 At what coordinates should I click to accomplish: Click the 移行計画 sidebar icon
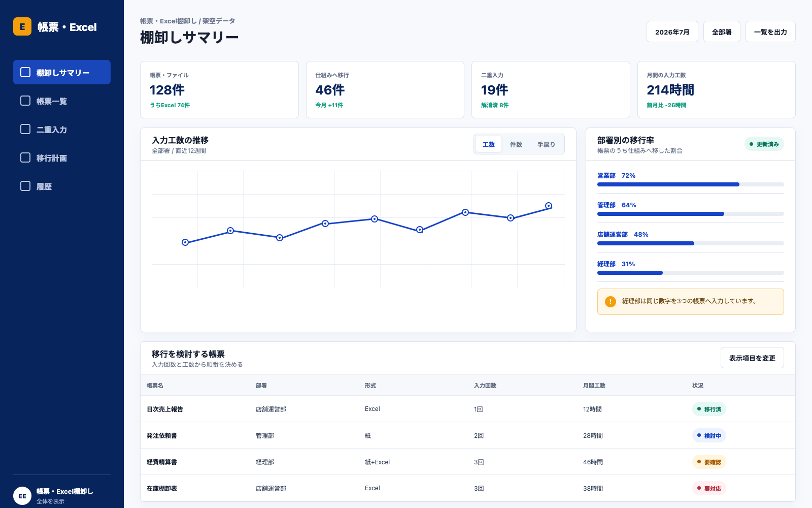[25, 157]
